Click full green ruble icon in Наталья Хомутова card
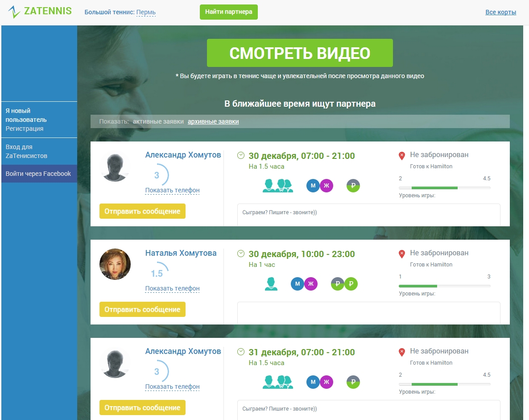The image size is (529, 420). tap(351, 284)
